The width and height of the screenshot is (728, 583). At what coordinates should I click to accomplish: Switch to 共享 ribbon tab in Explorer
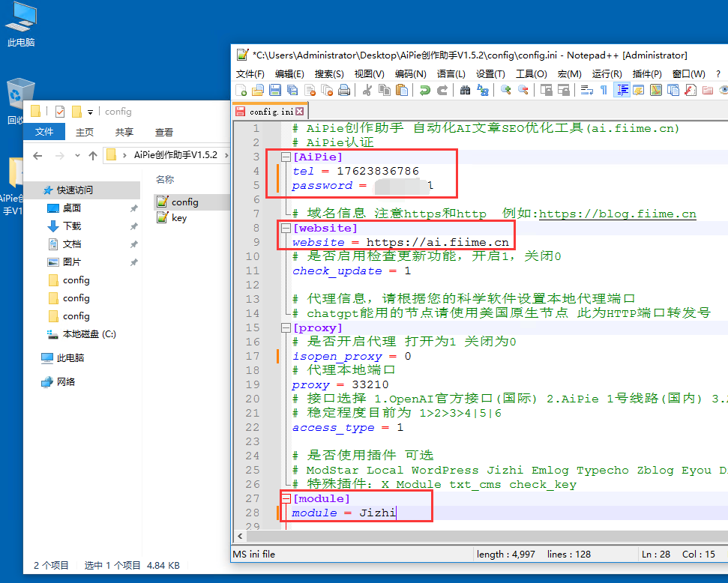(x=124, y=133)
